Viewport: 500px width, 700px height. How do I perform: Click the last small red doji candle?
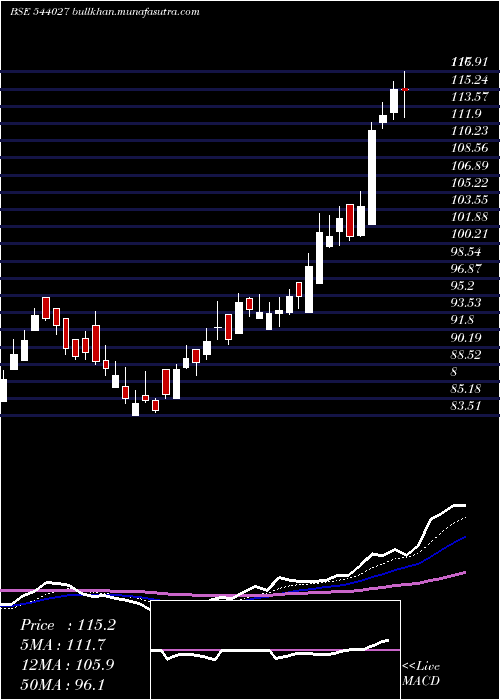click(405, 90)
